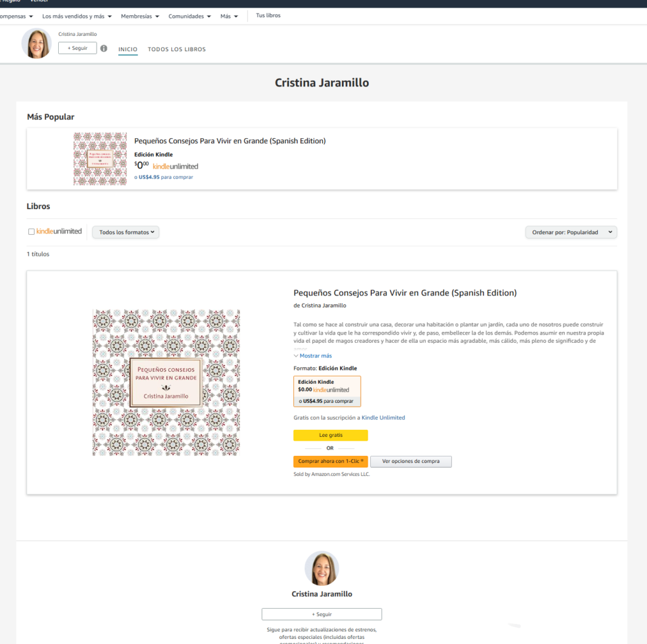The width and height of the screenshot is (647, 644).
Task: Click the info icon beside Seguir button
Action: (104, 48)
